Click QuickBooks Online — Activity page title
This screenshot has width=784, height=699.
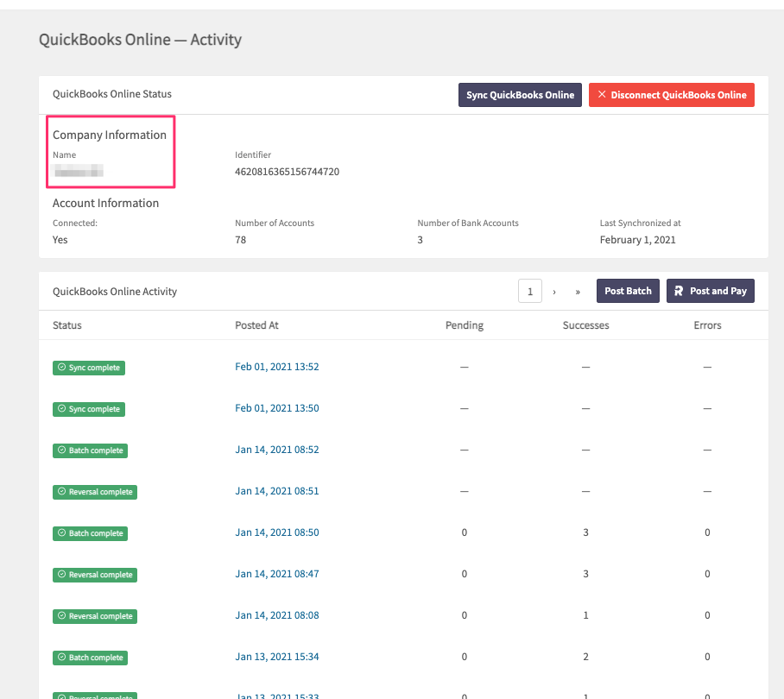140,40
